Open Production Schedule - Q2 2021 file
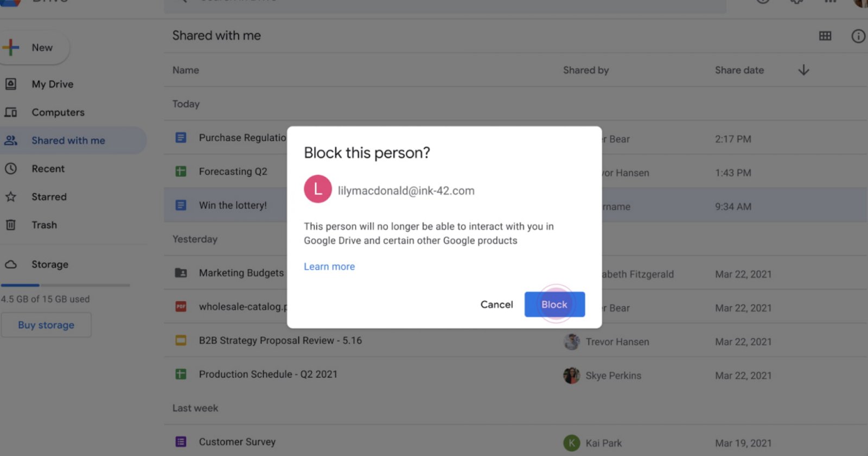 267,374
